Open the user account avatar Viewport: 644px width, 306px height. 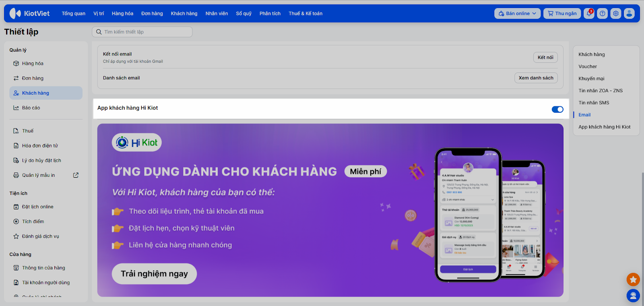pos(629,13)
